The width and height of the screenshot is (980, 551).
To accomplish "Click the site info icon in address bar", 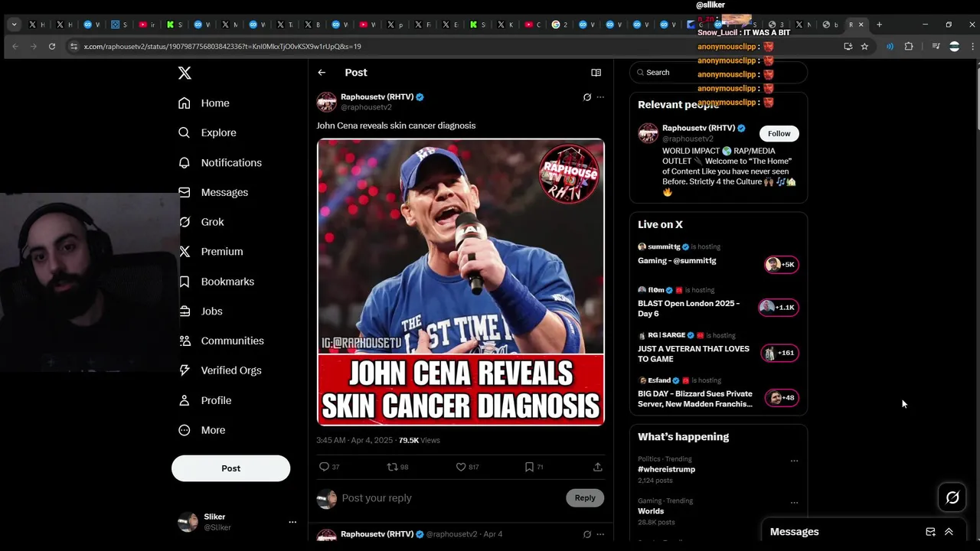I will tap(73, 47).
